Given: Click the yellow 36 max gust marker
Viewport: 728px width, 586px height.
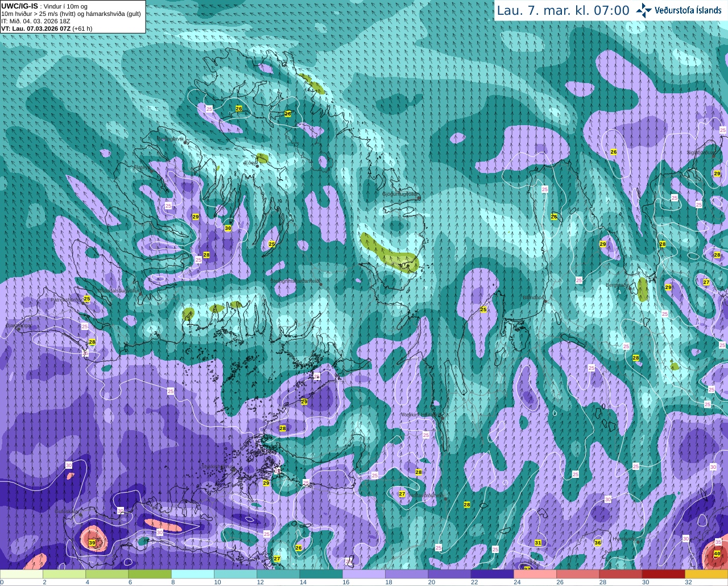Looking at the screenshot, I should (598, 543).
